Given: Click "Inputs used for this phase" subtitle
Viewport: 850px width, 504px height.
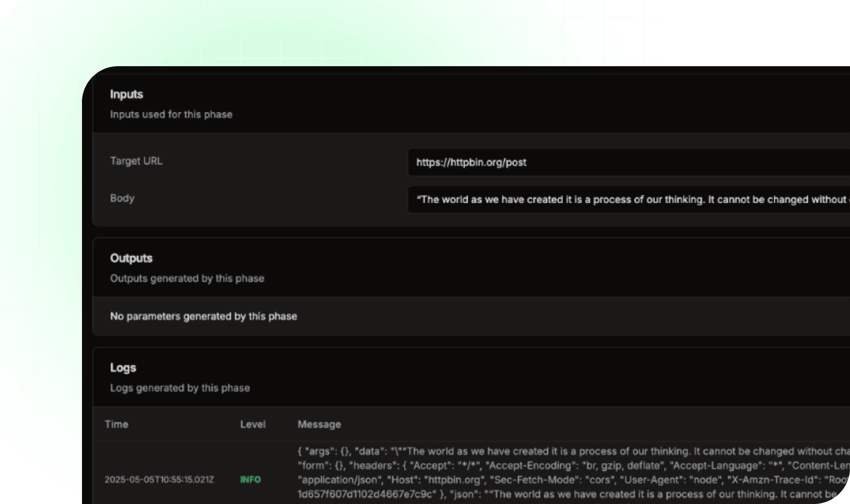Looking at the screenshot, I should [x=171, y=114].
